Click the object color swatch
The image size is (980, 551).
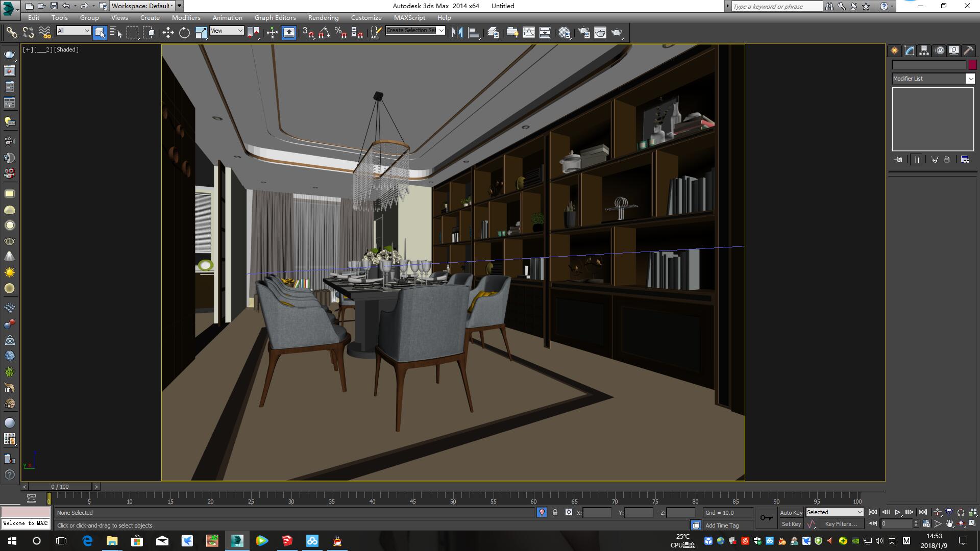(972, 65)
